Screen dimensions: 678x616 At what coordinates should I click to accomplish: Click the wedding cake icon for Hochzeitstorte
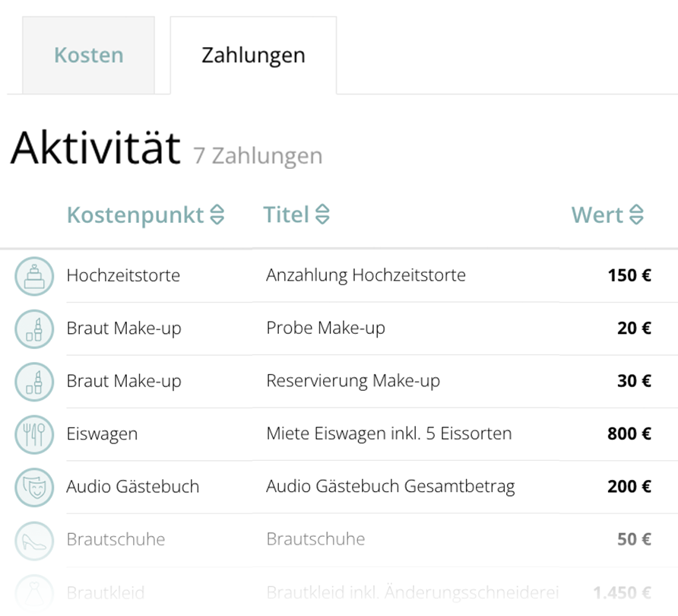[34, 276]
